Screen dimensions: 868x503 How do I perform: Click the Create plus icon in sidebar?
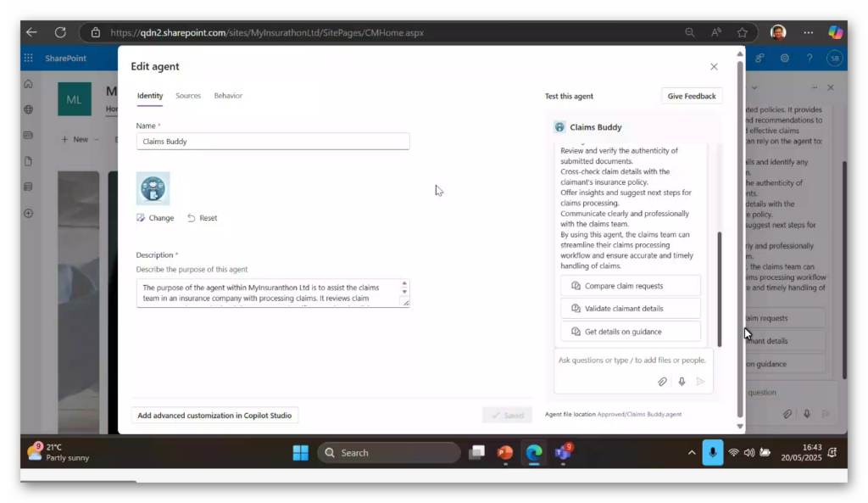pos(28,213)
